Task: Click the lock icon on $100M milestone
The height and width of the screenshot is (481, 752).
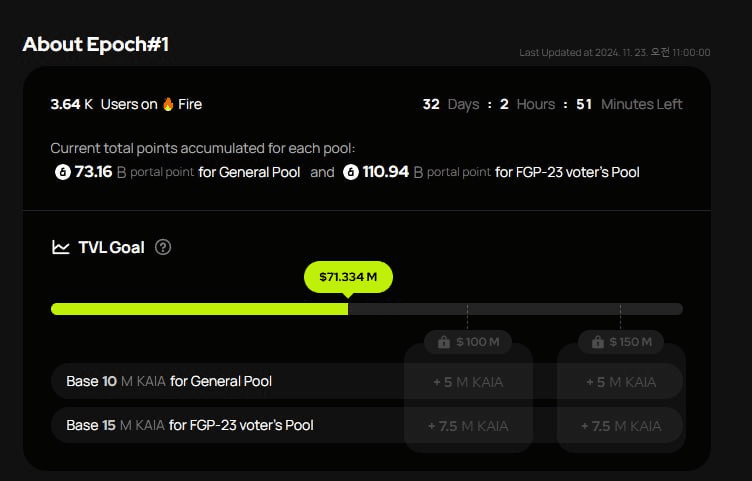Action: point(444,342)
